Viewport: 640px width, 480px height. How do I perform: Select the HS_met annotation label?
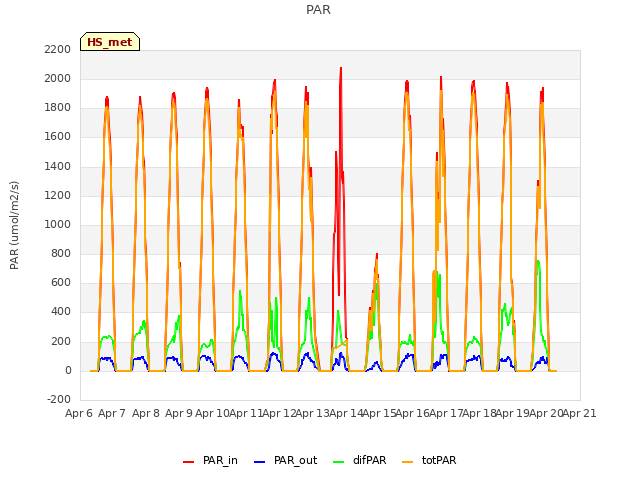point(110,42)
